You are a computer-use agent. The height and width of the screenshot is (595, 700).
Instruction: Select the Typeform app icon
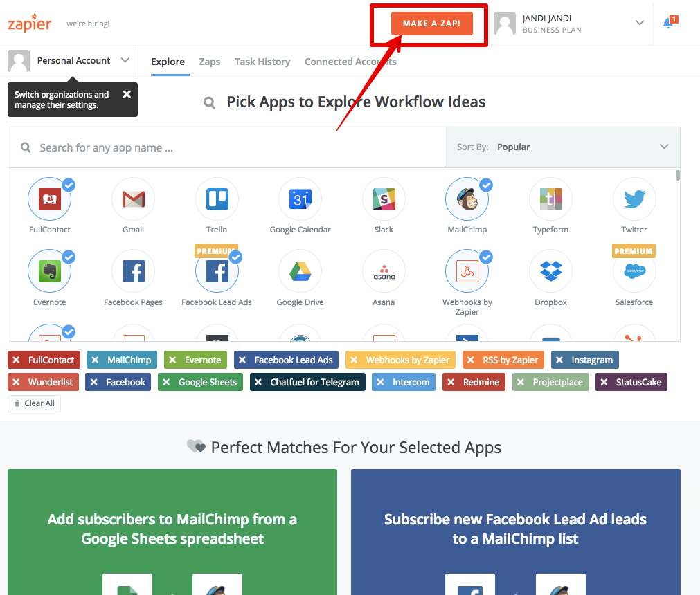(x=551, y=199)
